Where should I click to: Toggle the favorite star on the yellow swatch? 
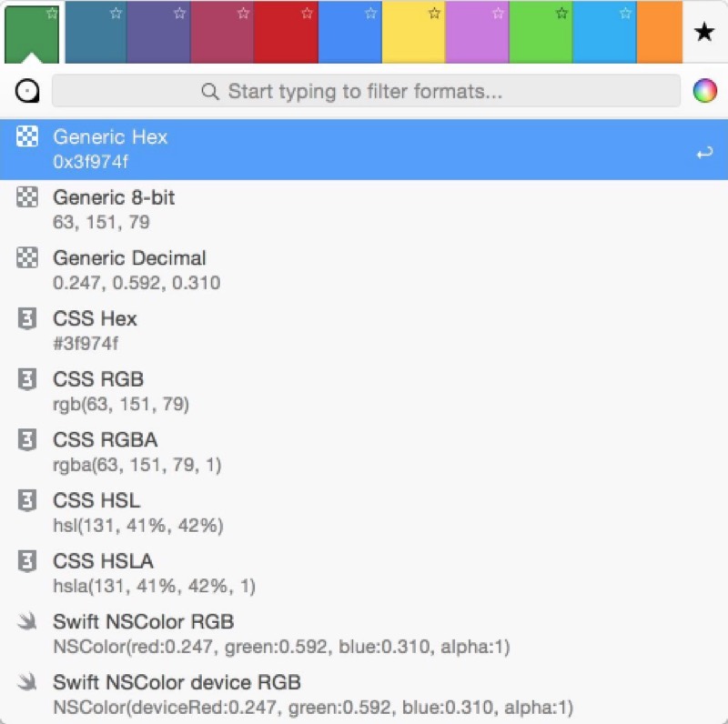tap(434, 14)
